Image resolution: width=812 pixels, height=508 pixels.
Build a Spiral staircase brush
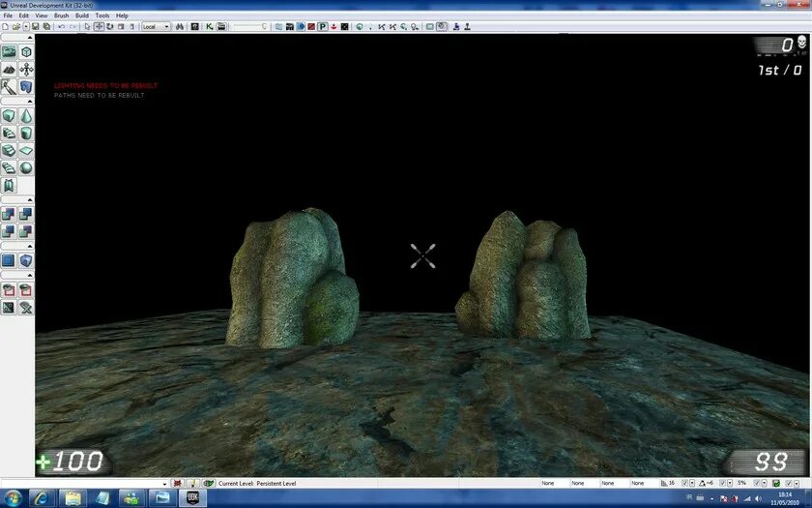click(x=9, y=168)
